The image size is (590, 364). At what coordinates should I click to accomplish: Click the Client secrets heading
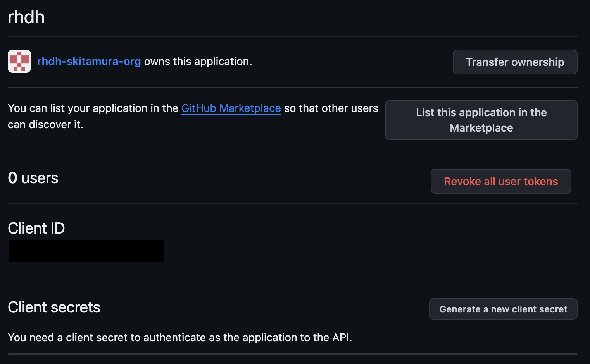[54, 307]
